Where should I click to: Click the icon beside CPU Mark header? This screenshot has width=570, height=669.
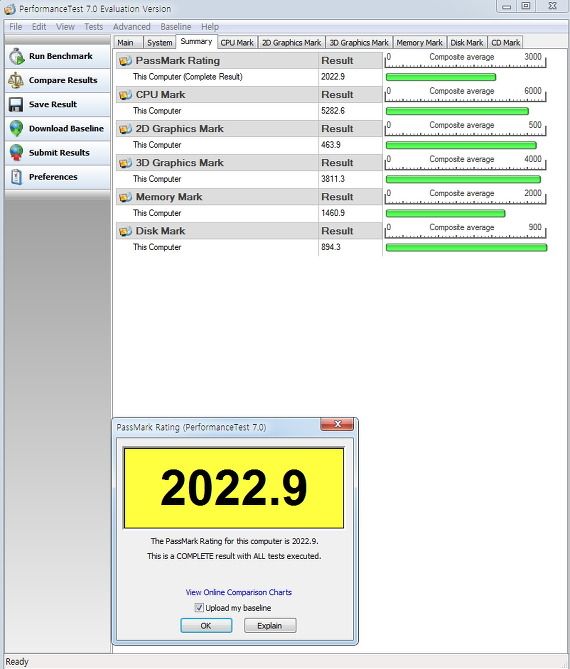125,95
